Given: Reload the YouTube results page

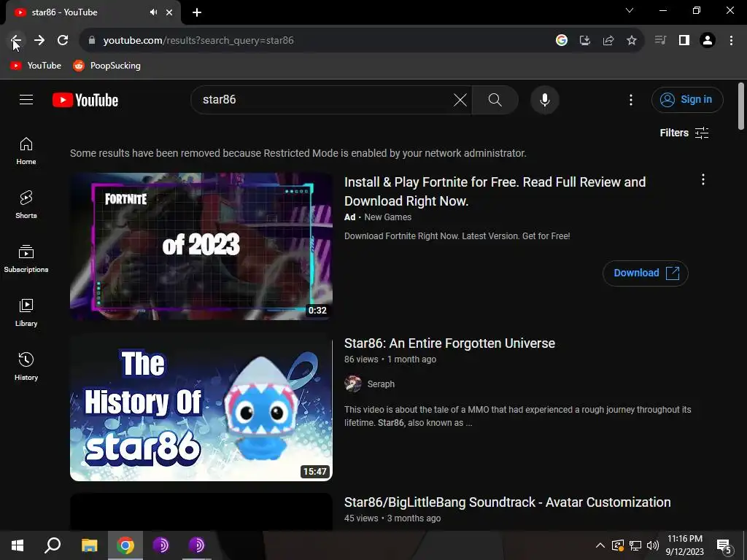Looking at the screenshot, I should 63,41.
